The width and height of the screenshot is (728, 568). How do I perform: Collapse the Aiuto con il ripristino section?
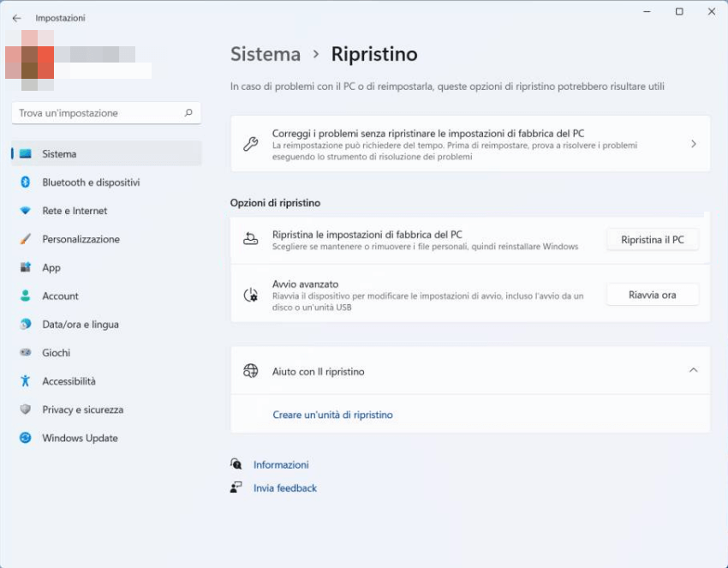coord(693,371)
